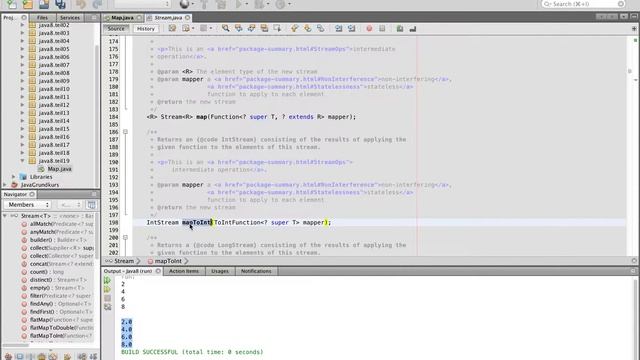Toggle Highlight Search icon

point(264,28)
